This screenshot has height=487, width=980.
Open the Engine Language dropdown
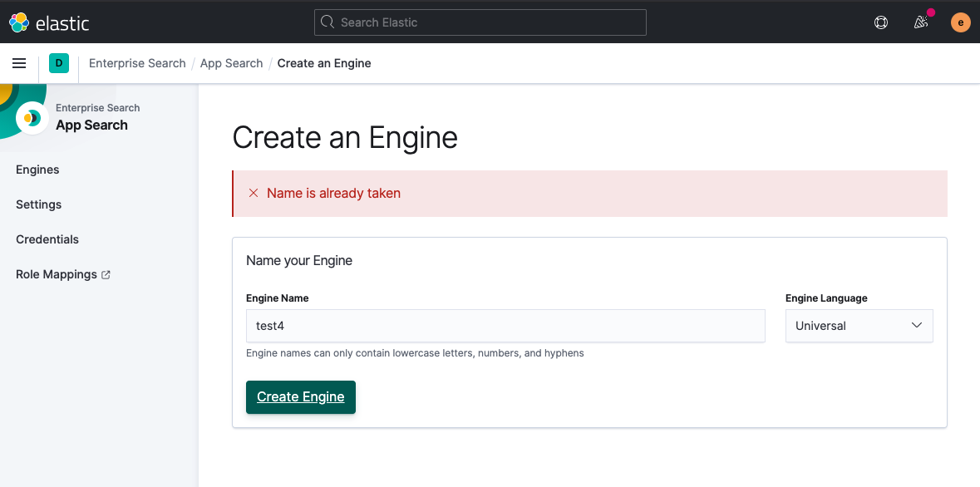click(859, 326)
